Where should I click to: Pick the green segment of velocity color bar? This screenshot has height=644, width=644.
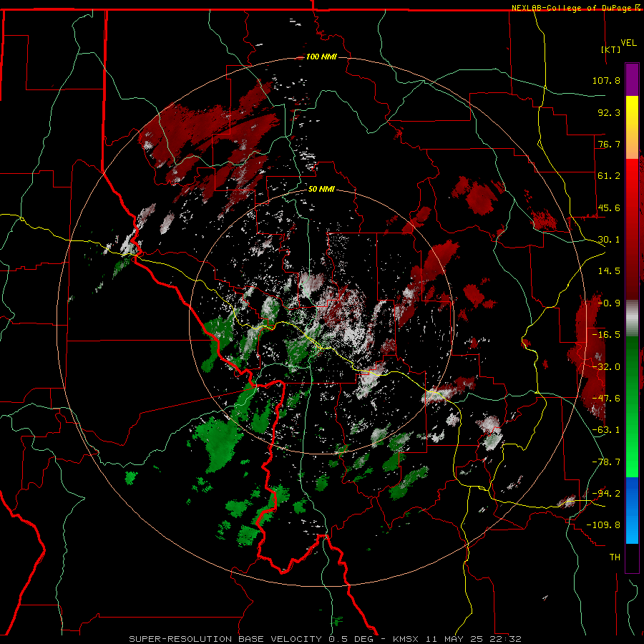(x=632, y=406)
